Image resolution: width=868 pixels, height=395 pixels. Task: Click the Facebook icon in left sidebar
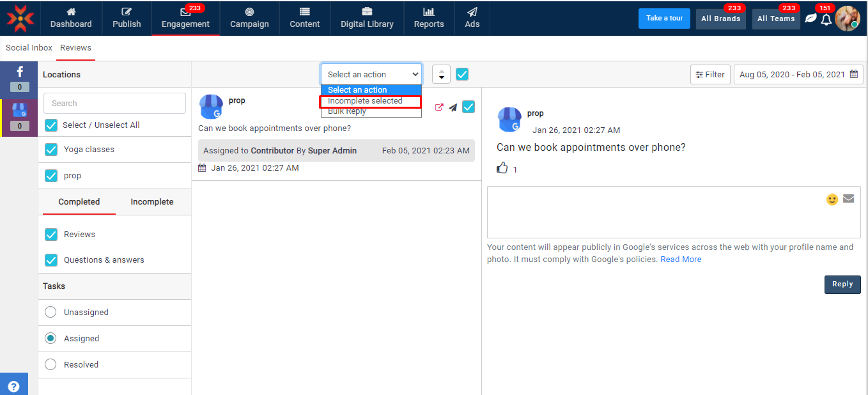click(x=19, y=72)
